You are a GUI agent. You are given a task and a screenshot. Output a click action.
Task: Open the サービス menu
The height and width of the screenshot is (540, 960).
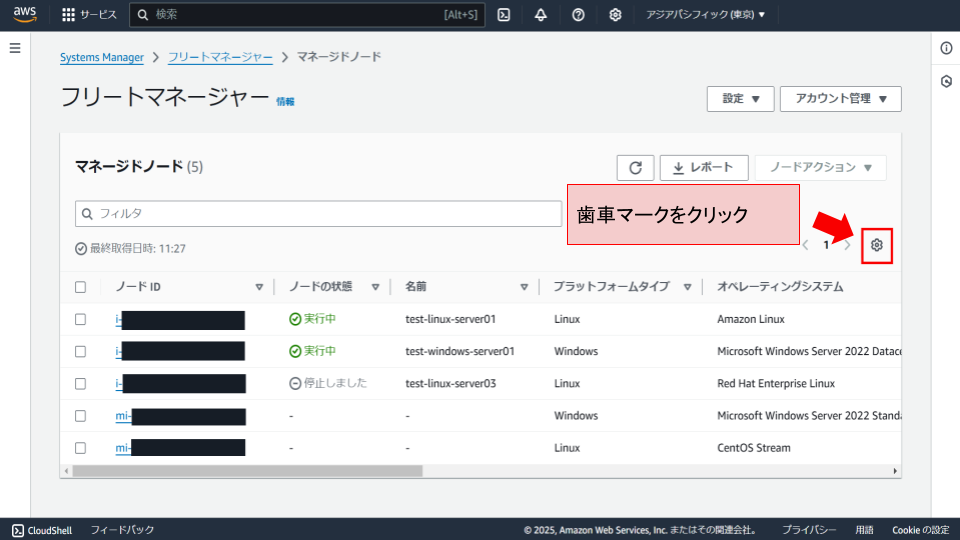tap(89, 15)
